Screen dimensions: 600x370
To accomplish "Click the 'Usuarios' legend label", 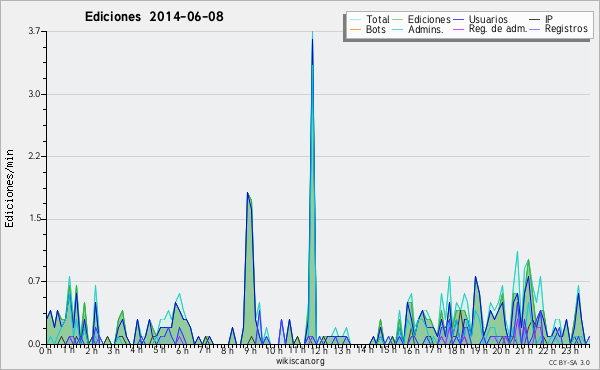I will pyautogui.click(x=488, y=19).
